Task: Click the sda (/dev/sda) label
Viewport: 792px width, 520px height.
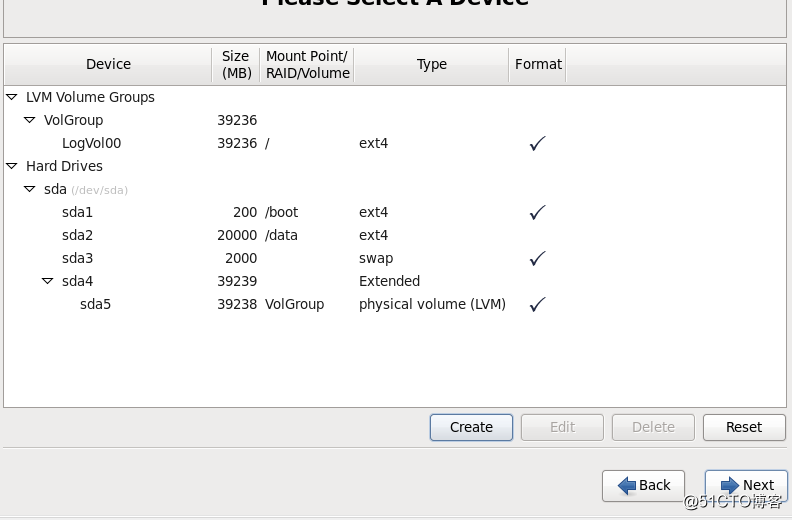Action: pyautogui.click(x=86, y=190)
